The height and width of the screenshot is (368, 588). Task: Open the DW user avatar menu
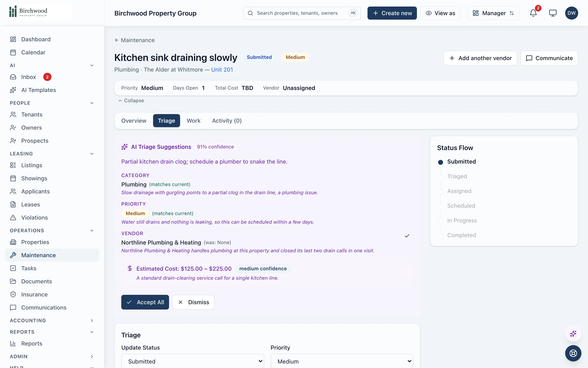(x=571, y=13)
